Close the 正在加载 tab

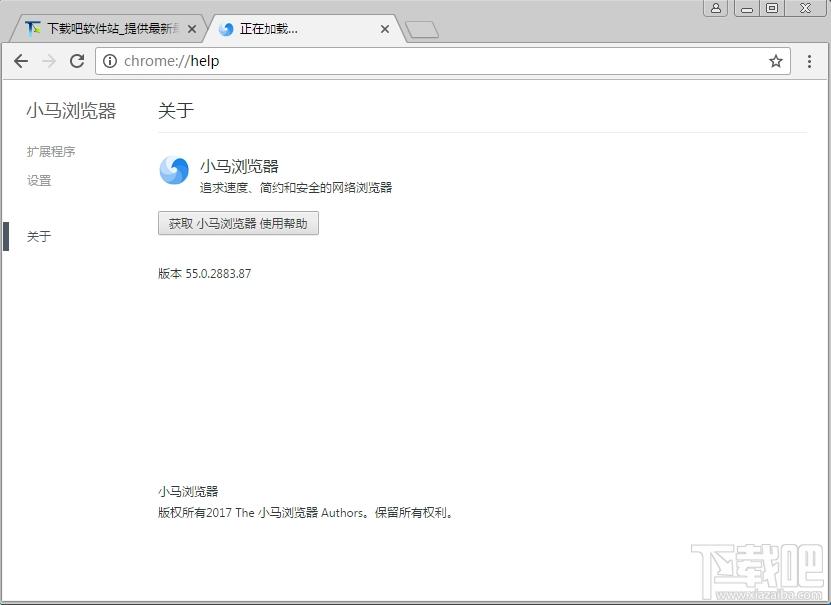click(x=385, y=29)
